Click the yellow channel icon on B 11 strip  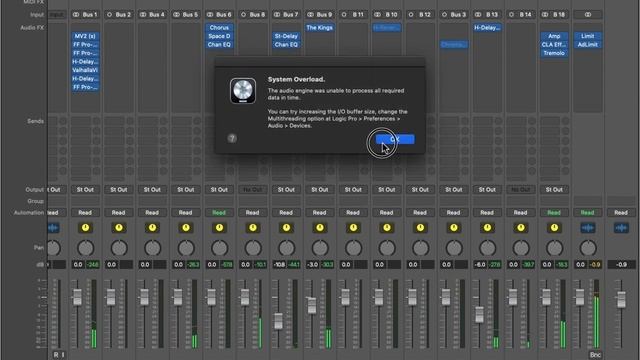click(x=353, y=228)
